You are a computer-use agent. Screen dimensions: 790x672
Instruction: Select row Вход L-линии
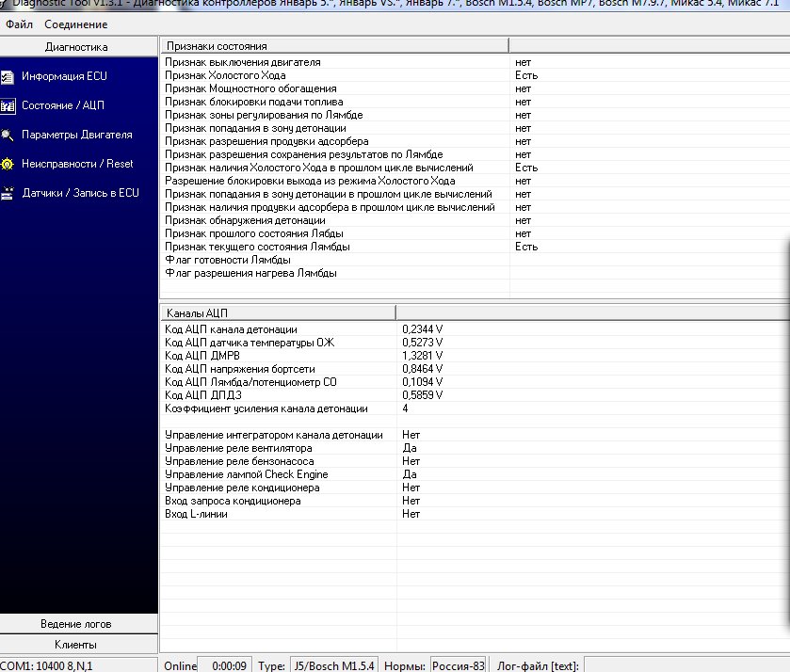(x=475, y=514)
